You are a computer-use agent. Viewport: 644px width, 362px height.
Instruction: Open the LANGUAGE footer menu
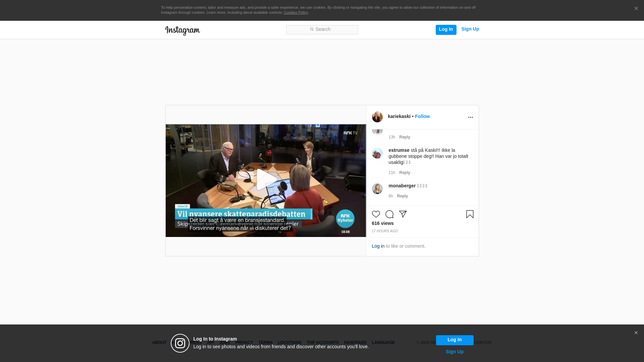[383, 343]
